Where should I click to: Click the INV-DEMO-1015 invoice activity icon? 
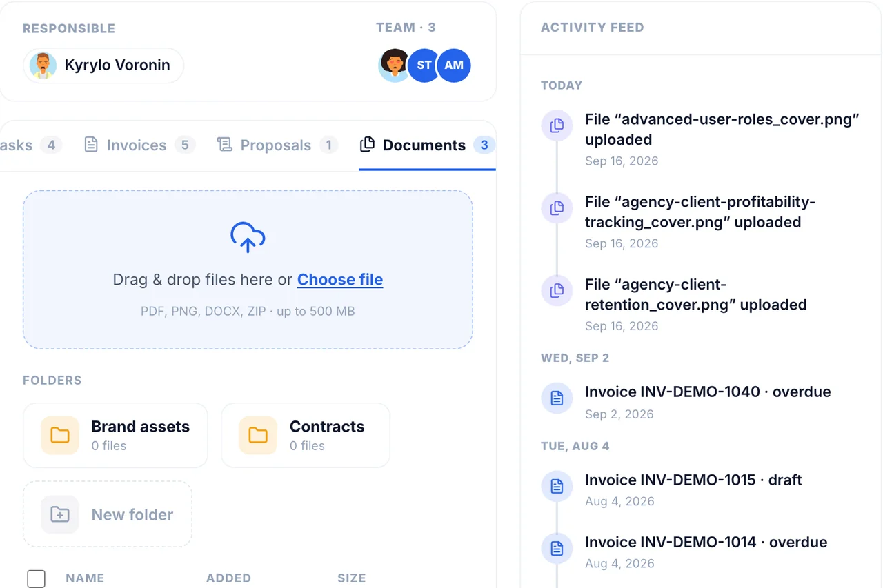[x=557, y=486]
